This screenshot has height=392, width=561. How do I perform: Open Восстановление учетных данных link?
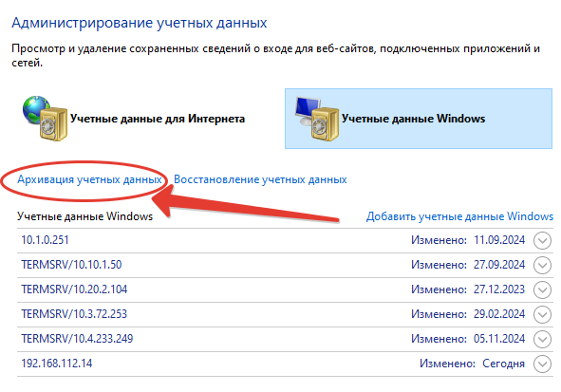[260, 179]
